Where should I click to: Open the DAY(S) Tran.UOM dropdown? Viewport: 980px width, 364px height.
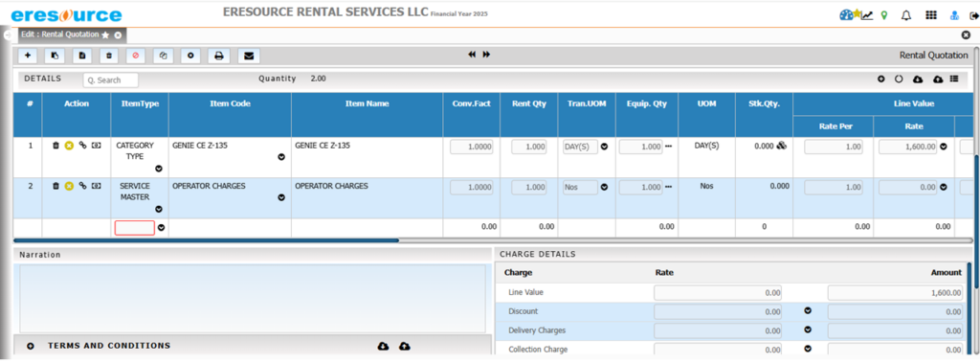click(x=605, y=147)
